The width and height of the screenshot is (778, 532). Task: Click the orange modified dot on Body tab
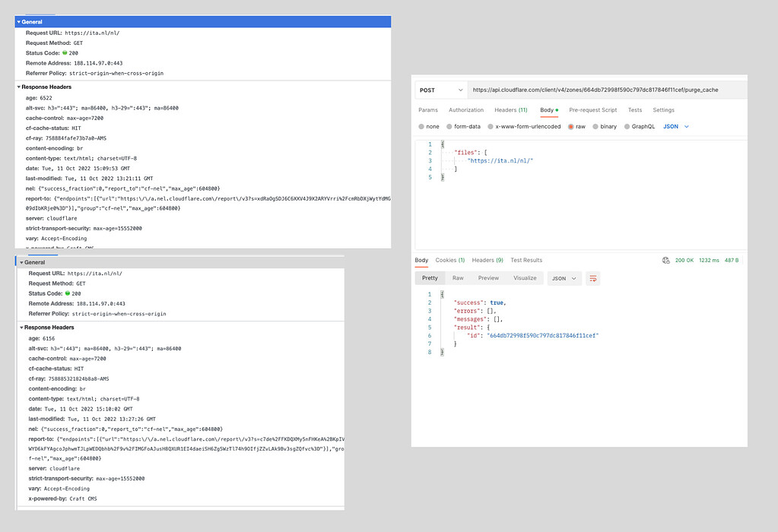coord(556,109)
